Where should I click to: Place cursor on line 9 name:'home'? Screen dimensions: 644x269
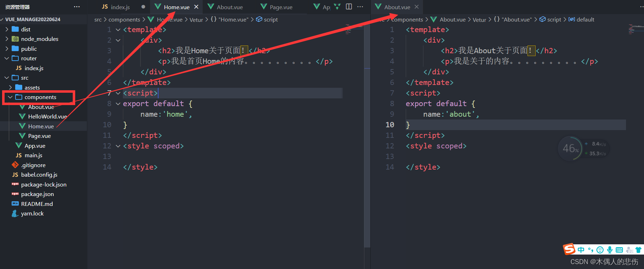coord(166,114)
